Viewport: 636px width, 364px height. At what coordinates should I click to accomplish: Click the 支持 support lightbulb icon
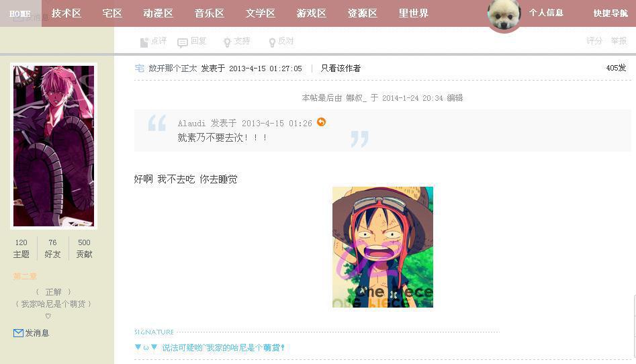227,42
